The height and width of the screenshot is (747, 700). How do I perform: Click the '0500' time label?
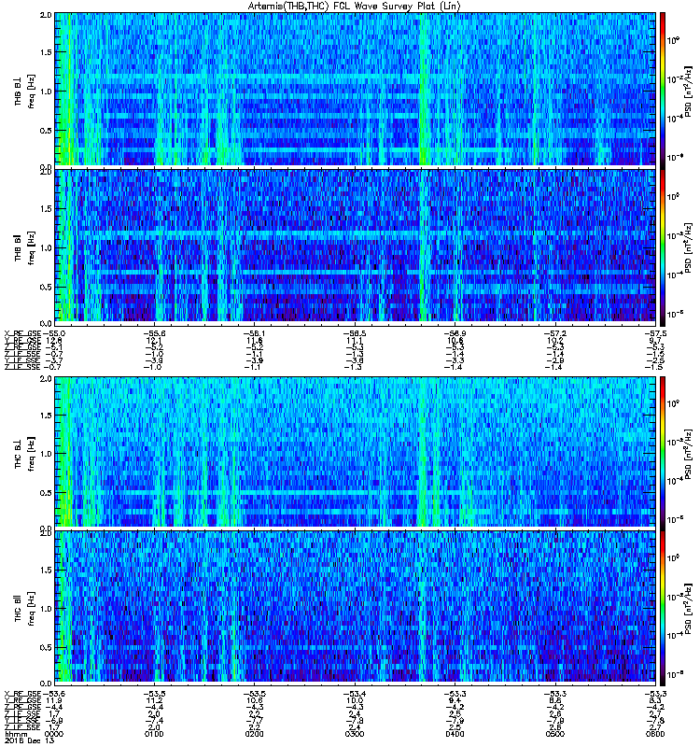pos(555,734)
